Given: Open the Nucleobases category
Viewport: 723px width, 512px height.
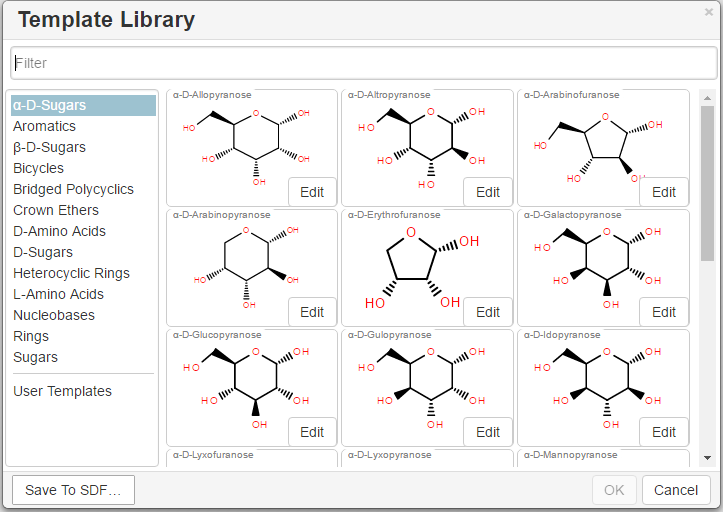Looking at the screenshot, I should coord(54,315).
